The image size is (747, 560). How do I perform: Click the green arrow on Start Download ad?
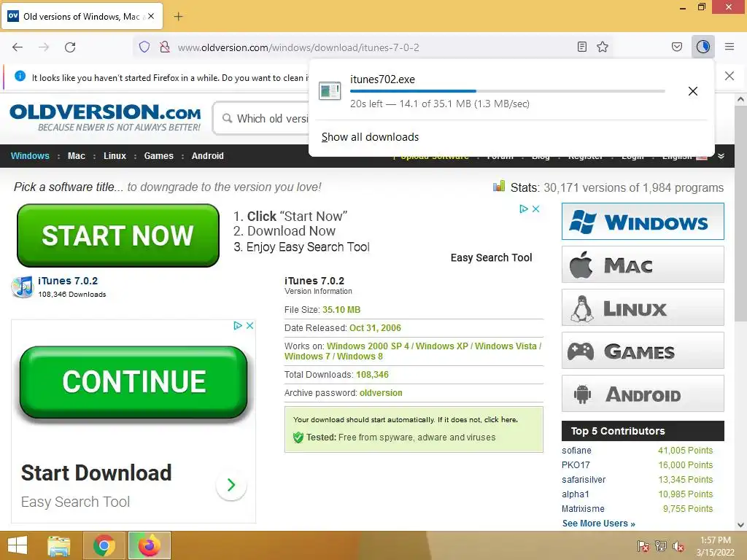(x=231, y=485)
